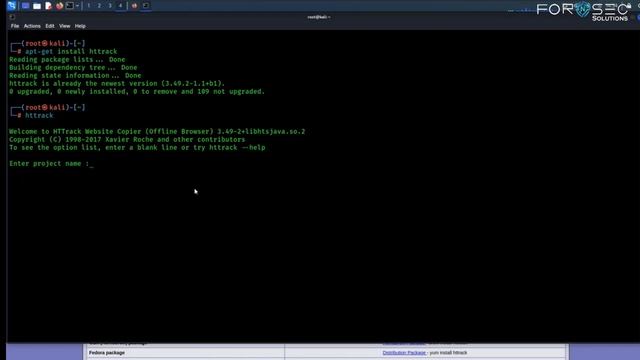Image resolution: width=640 pixels, height=360 pixels.
Task: Open the terminal File menu
Action: pyautogui.click(x=15, y=26)
